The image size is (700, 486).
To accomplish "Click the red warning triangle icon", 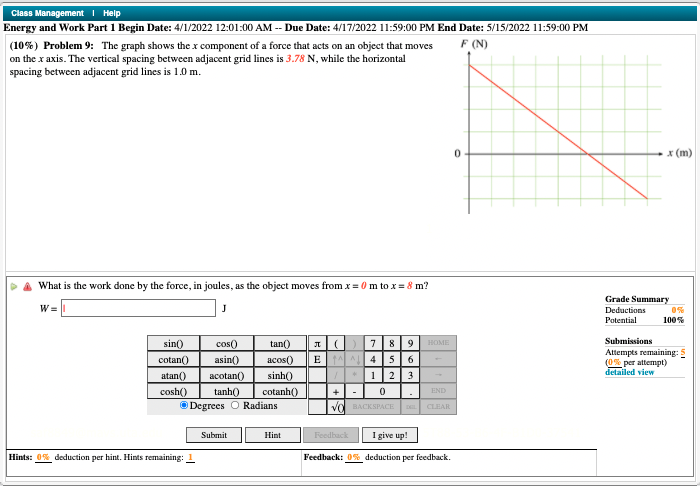I will point(27,287).
